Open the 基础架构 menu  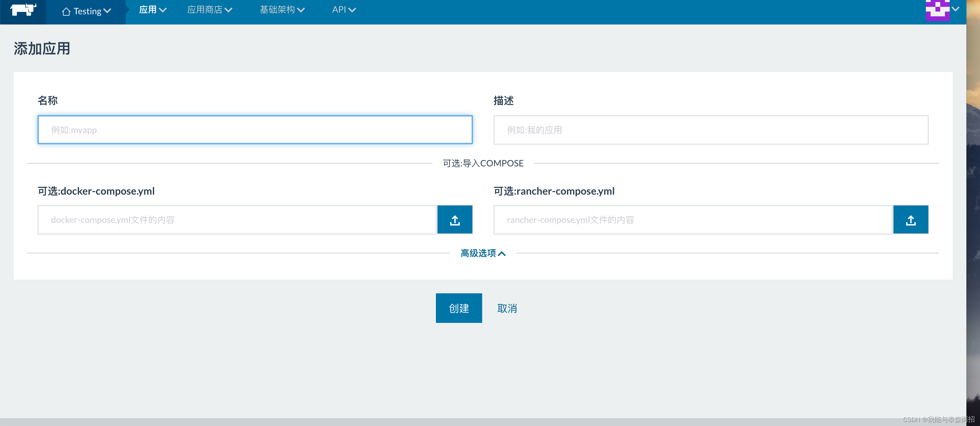click(x=282, y=10)
